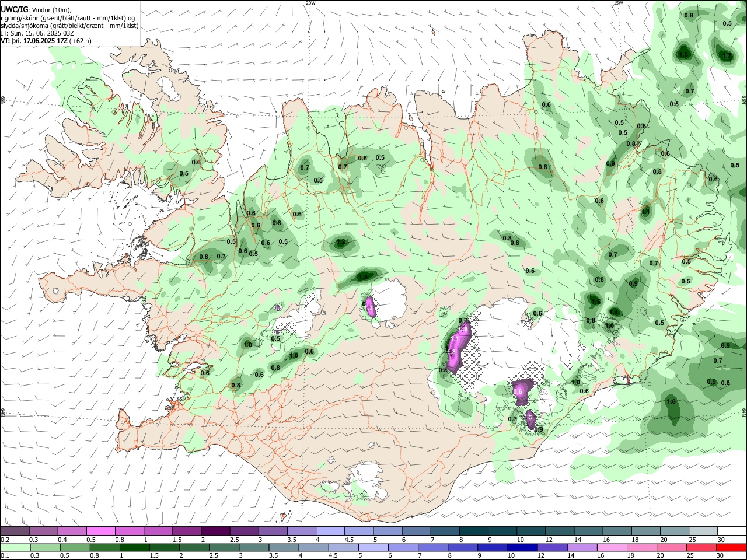747x560 pixels.
Task: Click the 'VT: þri. 17.06.2025 17Z' valid time
Action: [34, 41]
